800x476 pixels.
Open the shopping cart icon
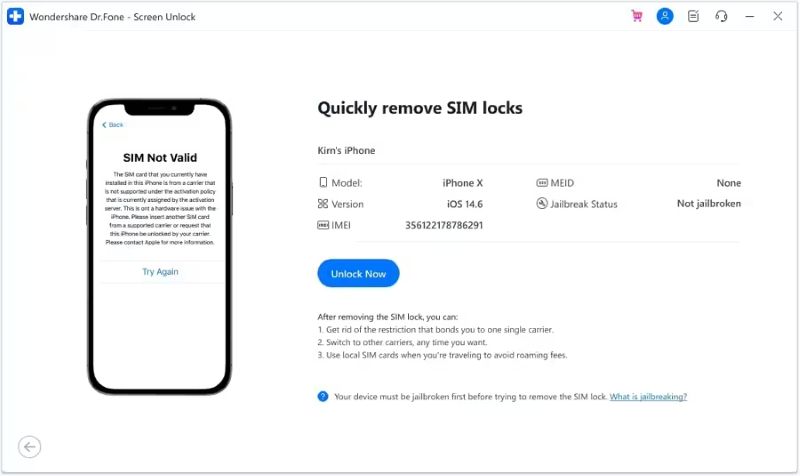[637, 16]
